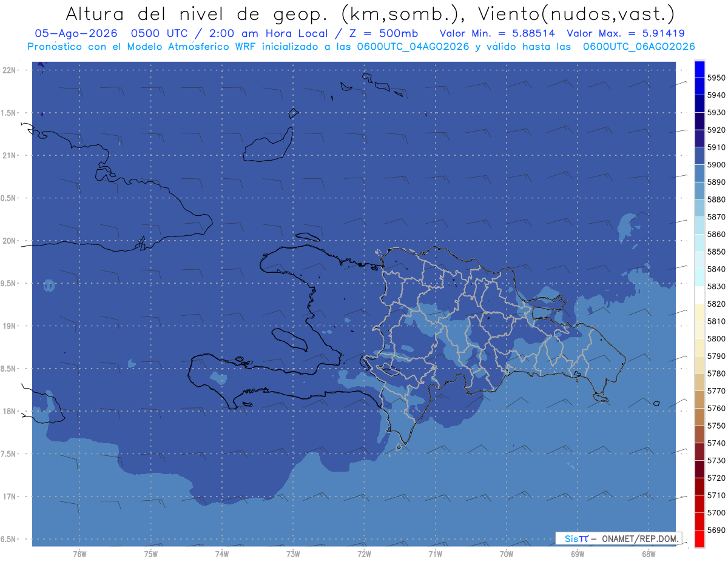Pick the red legend swatch below 5690
Screen dimensions: 728x562
[x=699, y=538]
